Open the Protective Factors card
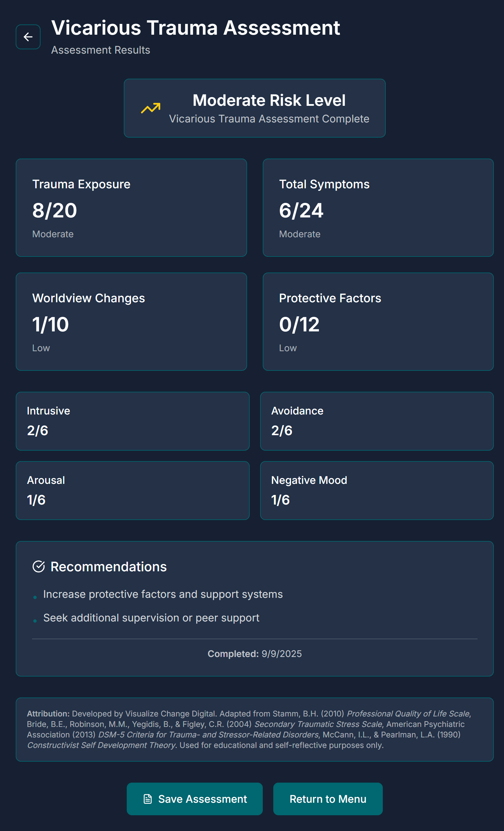The width and height of the screenshot is (504, 831). tap(378, 321)
